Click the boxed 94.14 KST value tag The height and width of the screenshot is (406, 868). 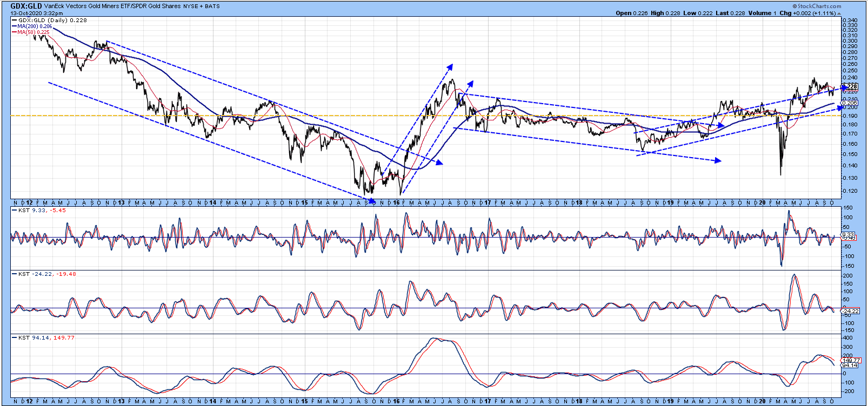pyautogui.click(x=850, y=366)
